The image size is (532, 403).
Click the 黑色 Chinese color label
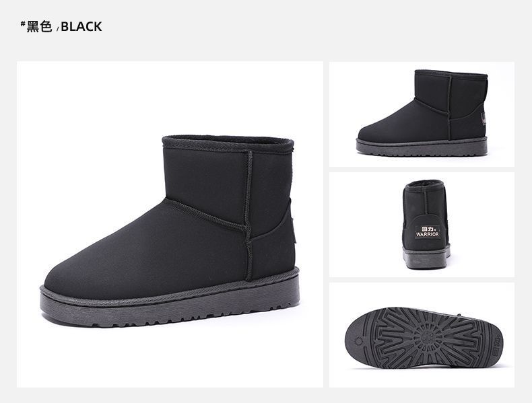(x=39, y=26)
